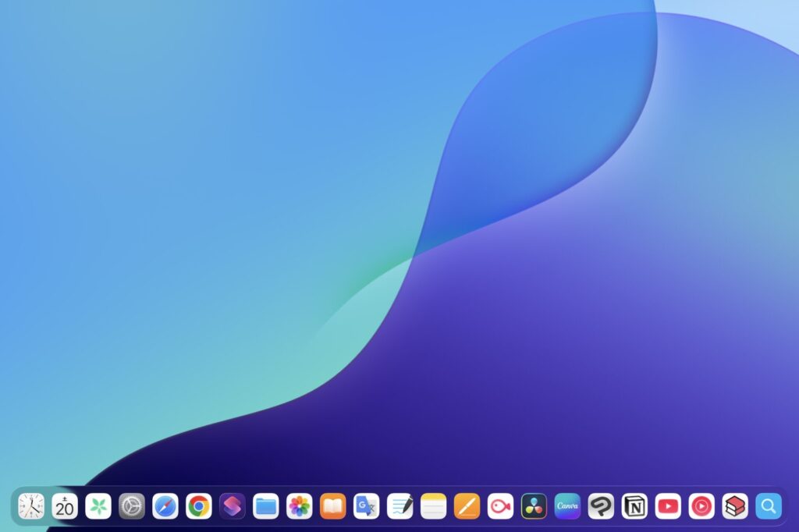Open the Calendar app showing 20
This screenshot has height=532, width=799.
(x=65, y=506)
